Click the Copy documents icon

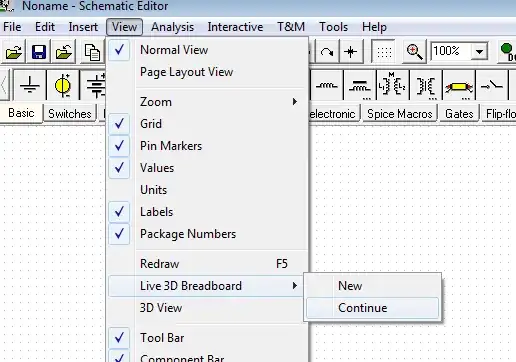pos(92,52)
